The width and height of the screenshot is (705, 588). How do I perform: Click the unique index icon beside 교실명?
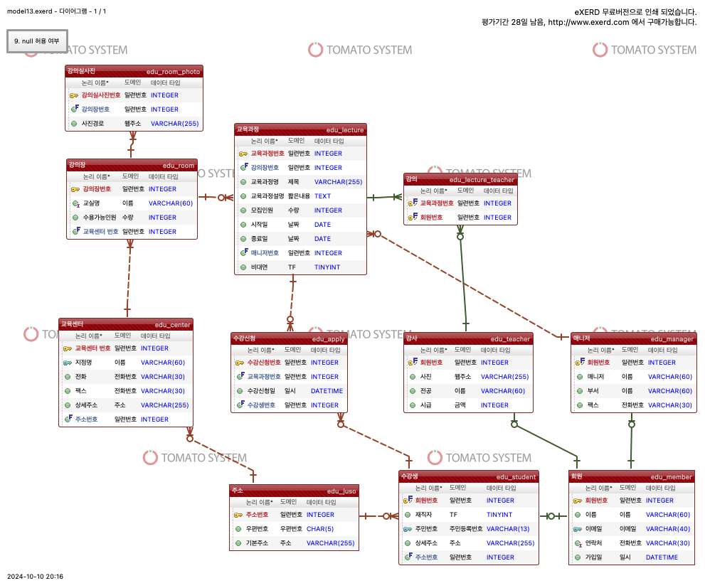(x=76, y=203)
